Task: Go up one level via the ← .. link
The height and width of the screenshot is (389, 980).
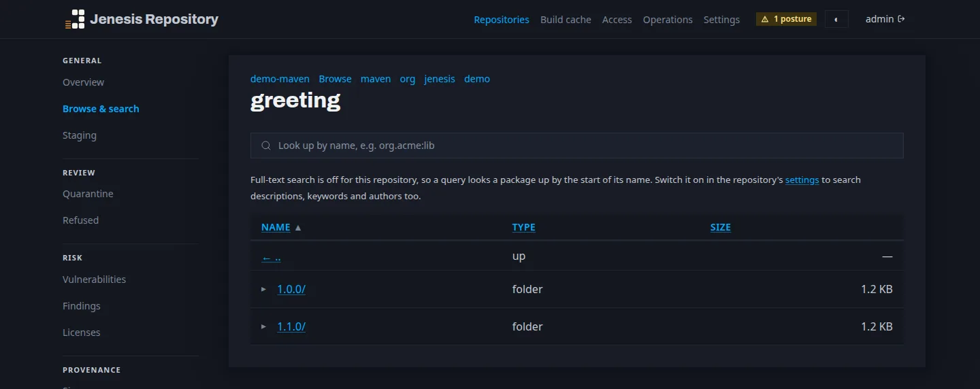Action: pyautogui.click(x=271, y=257)
